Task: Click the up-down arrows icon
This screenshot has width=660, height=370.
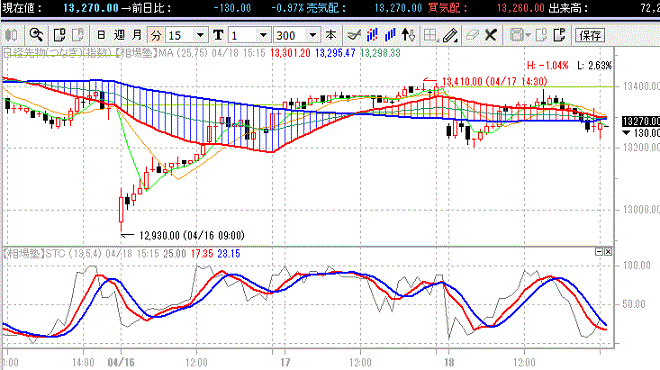Action: click(408, 35)
